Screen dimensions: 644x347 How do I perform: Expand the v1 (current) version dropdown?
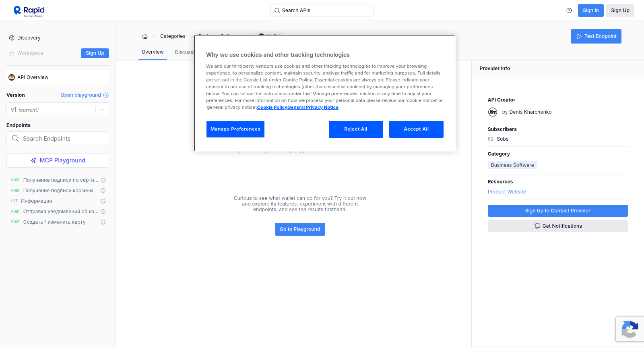pos(102,110)
